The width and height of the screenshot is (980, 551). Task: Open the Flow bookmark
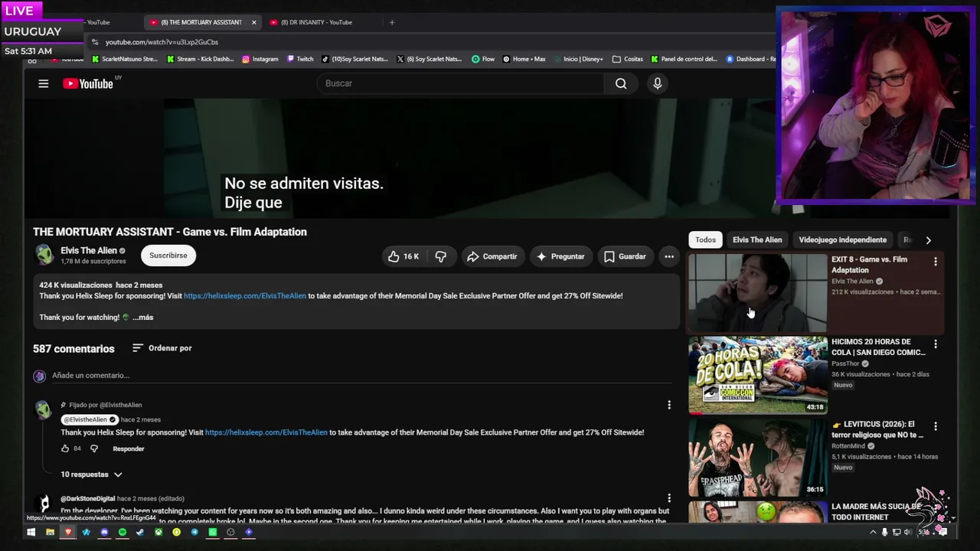tap(483, 59)
